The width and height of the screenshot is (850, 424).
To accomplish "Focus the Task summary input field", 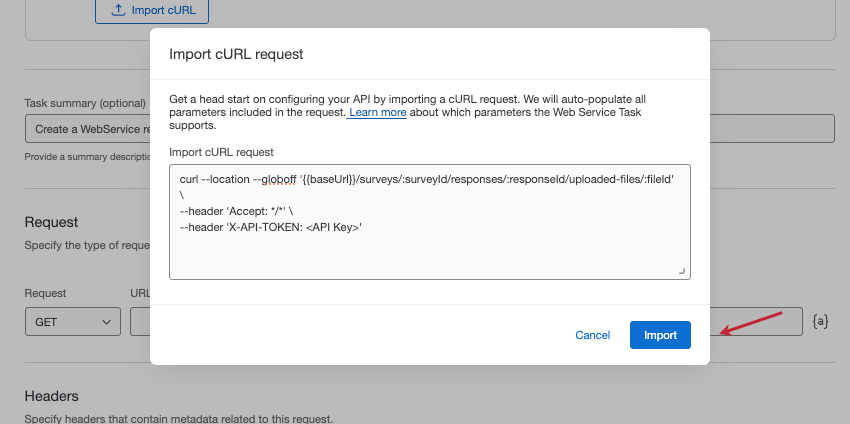I will [86, 129].
